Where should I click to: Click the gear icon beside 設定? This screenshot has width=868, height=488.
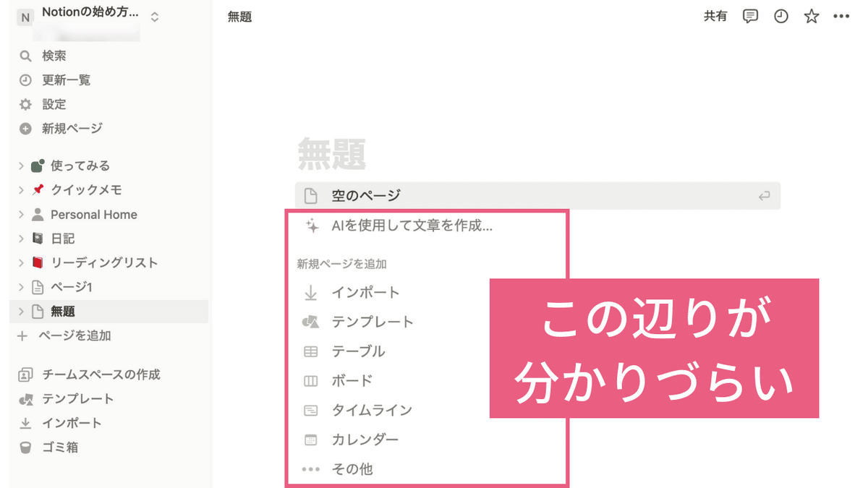25,104
